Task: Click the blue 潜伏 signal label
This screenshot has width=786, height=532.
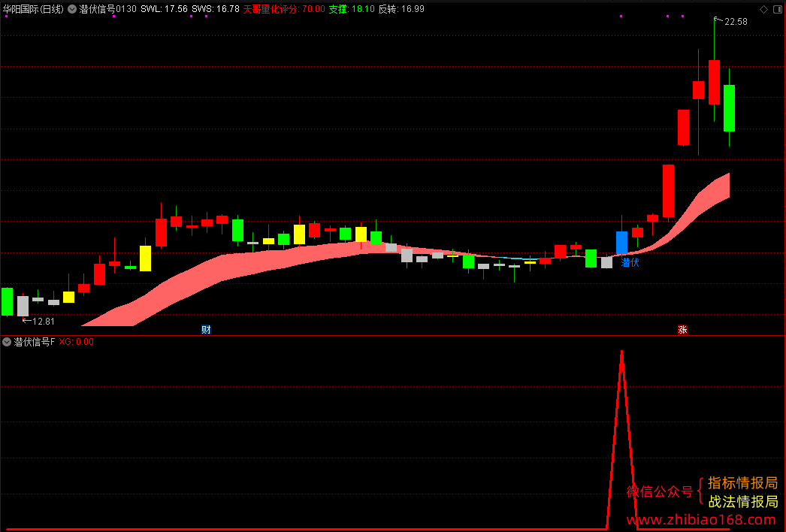Action: point(630,262)
